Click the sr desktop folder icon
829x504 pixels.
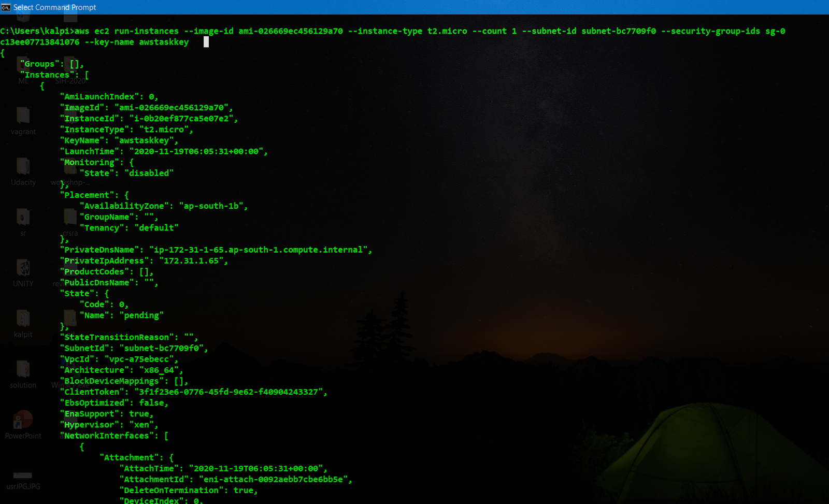[23, 217]
